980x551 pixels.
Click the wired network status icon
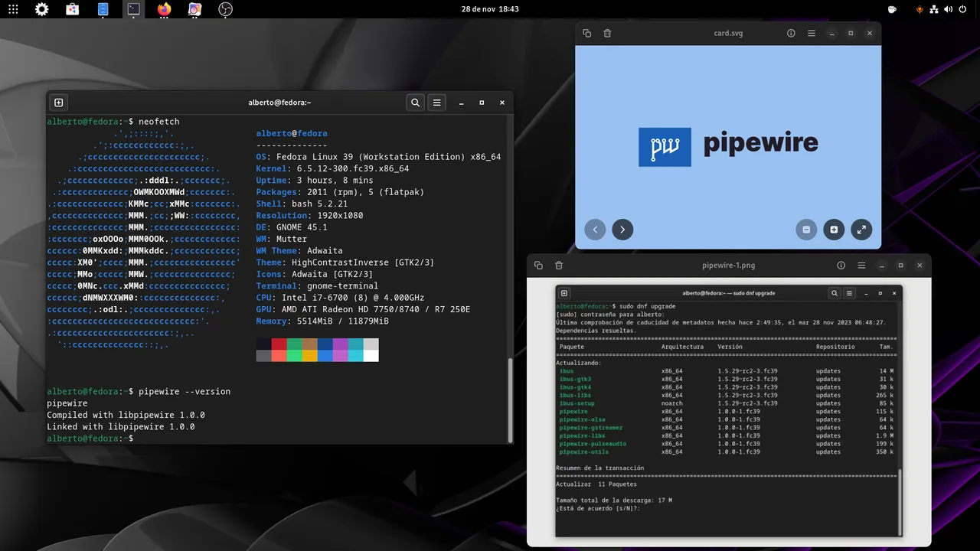934,9
